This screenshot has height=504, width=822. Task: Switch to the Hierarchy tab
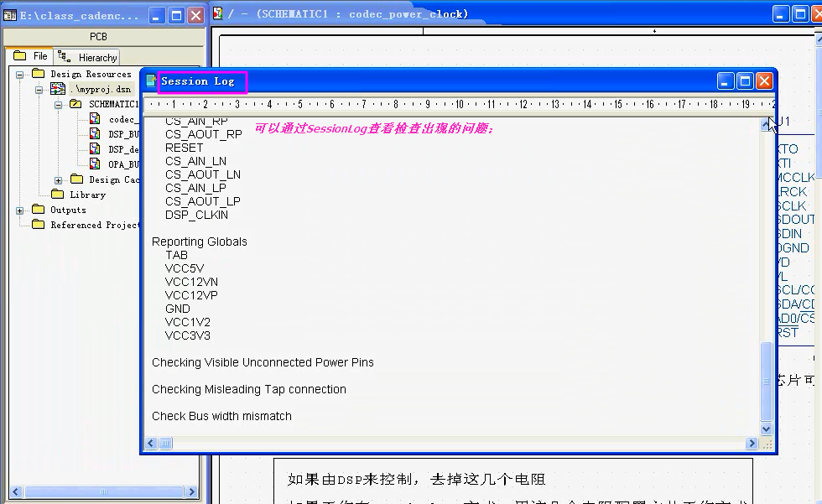click(87, 56)
